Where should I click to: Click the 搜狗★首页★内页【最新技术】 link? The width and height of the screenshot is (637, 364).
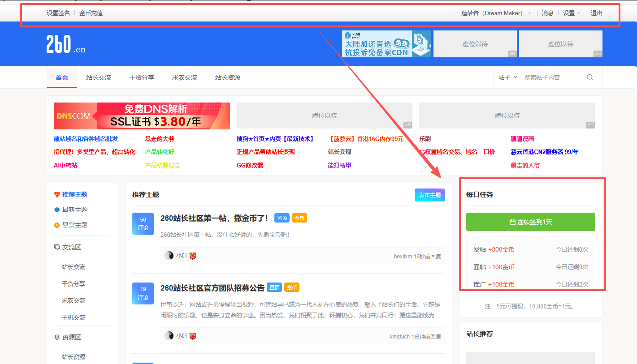point(276,139)
